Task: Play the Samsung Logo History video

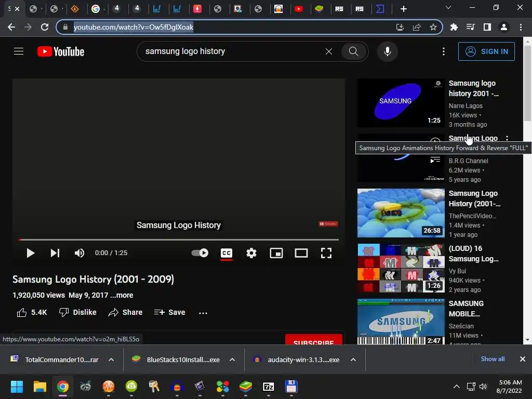Action: (31, 253)
